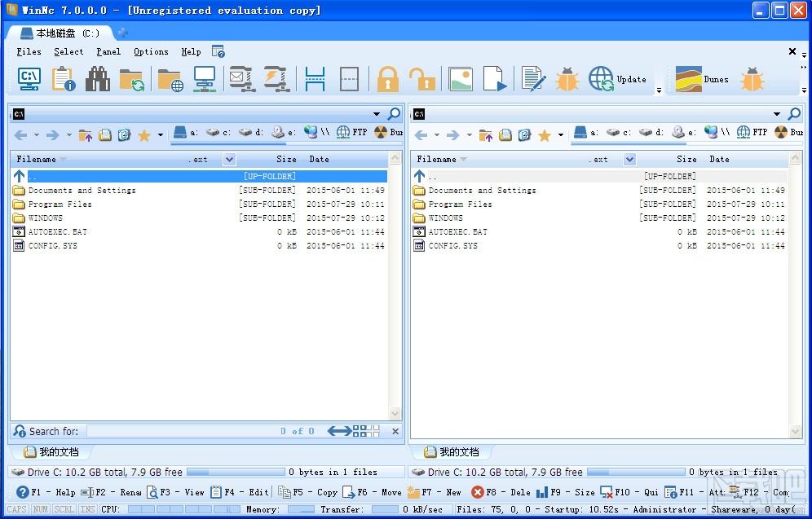Click the document with play arrow icon

pos(495,79)
